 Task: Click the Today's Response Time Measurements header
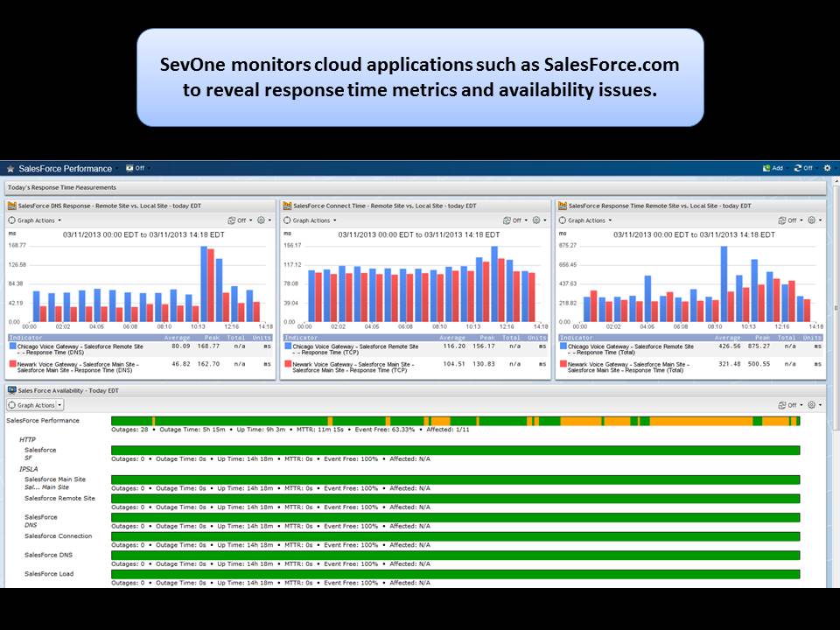coord(70,187)
